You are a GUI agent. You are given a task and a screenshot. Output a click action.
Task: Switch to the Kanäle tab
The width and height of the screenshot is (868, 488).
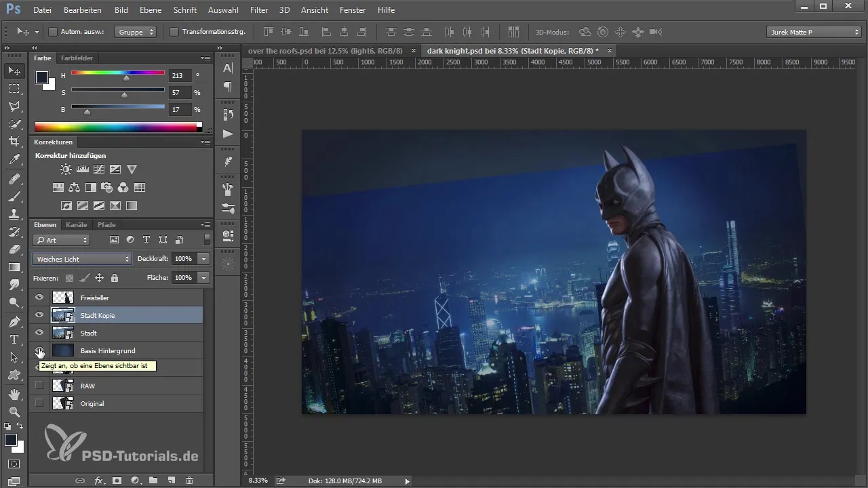[x=77, y=224]
